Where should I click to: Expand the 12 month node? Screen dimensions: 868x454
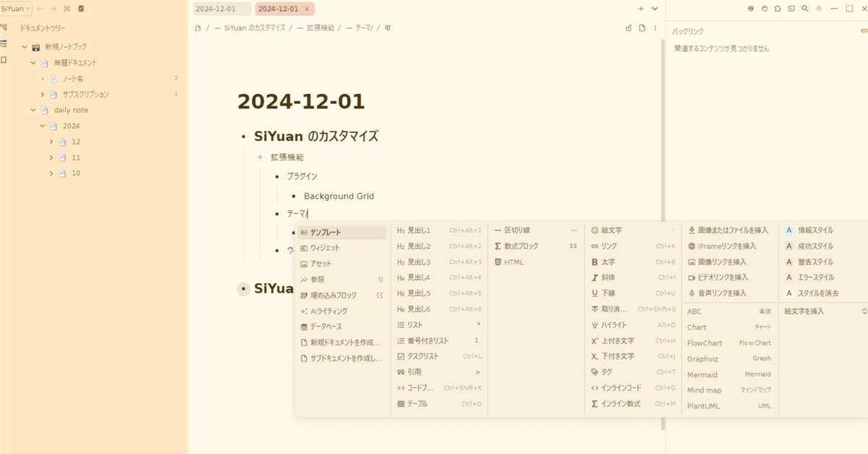pyautogui.click(x=51, y=142)
